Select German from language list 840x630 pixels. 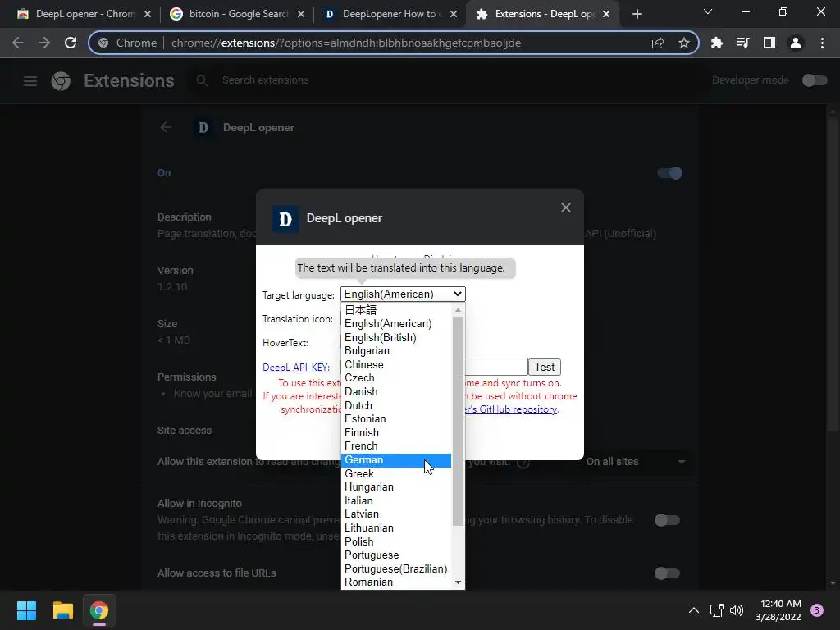(396, 460)
